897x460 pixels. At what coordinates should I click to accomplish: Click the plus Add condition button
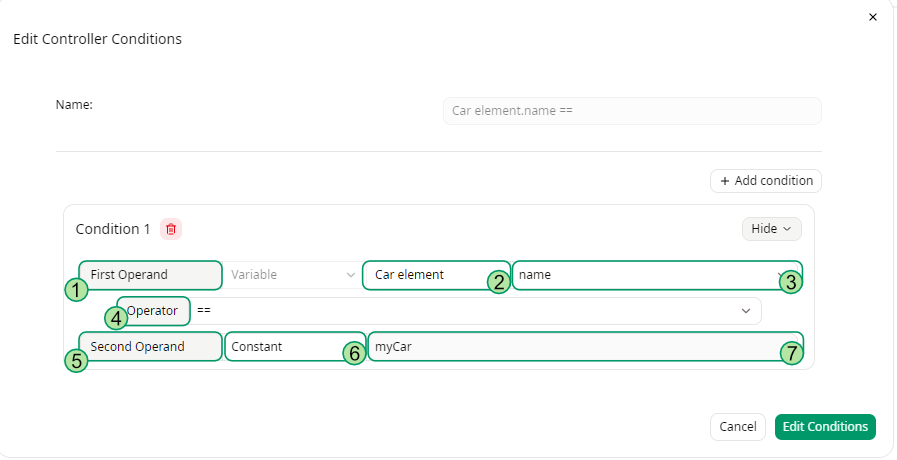coord(766,181)
